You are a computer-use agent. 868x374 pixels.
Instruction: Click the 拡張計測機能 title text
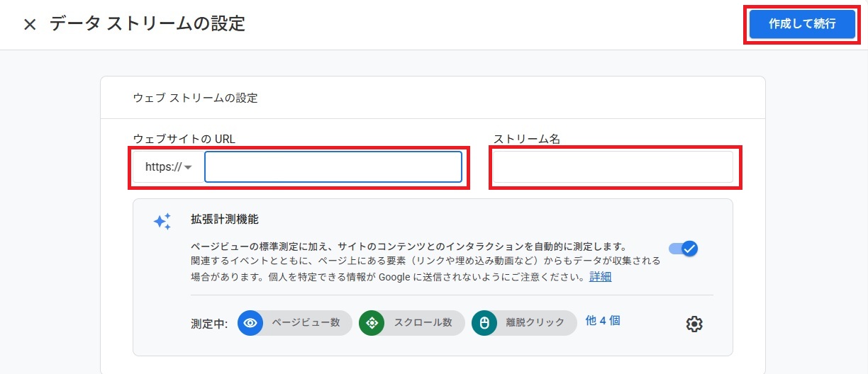coord(225,220)
